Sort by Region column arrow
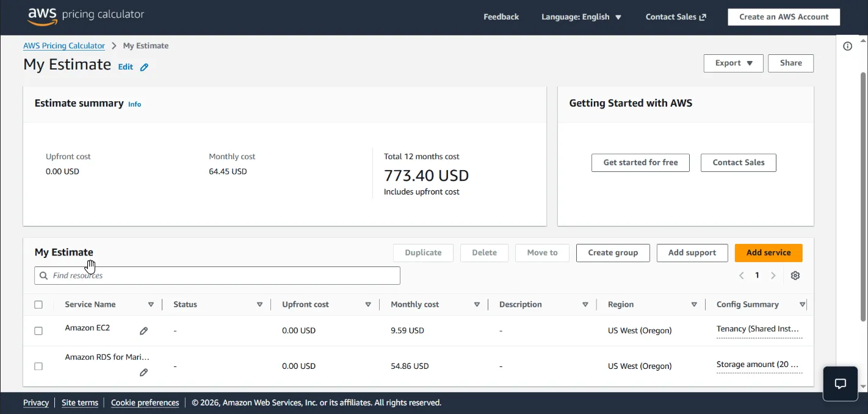This screenshot has height=414, width=868. coord(694,305)
